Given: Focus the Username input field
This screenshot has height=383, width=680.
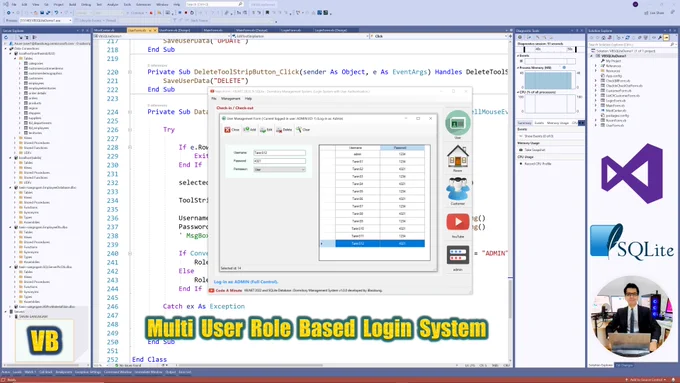Looking at the screenshot, I should click(x=279, y=153).
